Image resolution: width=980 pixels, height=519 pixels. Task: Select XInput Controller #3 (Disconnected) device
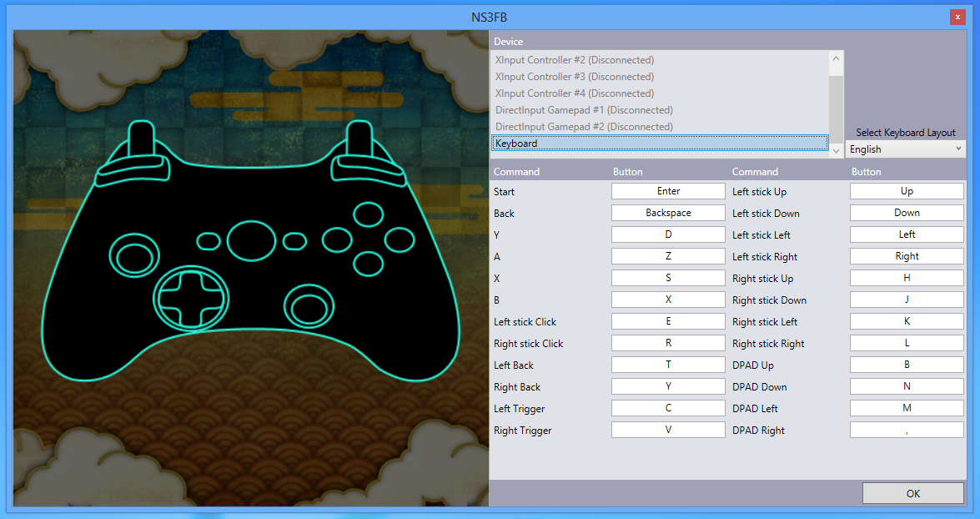tap(660, 77)
